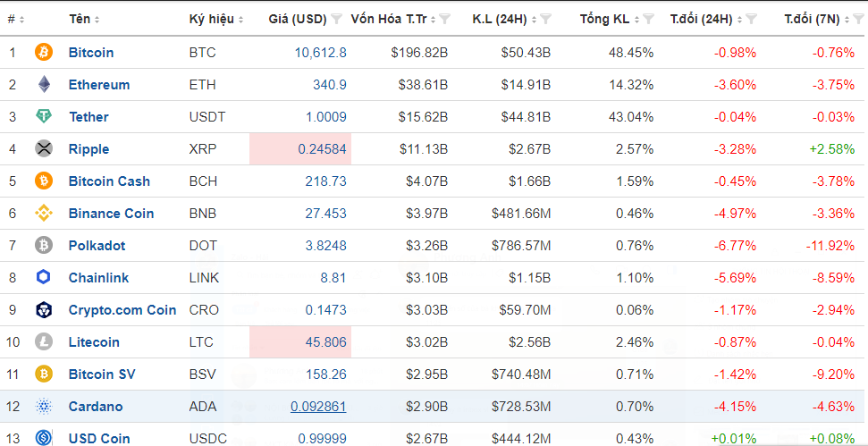The image size is (868, 446).
Task: Click the Cardano logo icon
Action: [x=44, y=407]
